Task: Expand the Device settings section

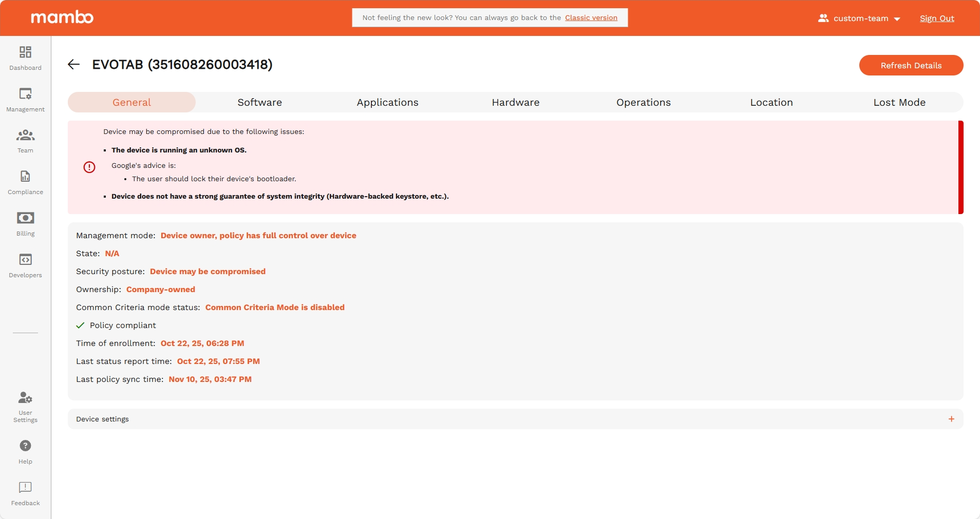Action: (103, 419)
